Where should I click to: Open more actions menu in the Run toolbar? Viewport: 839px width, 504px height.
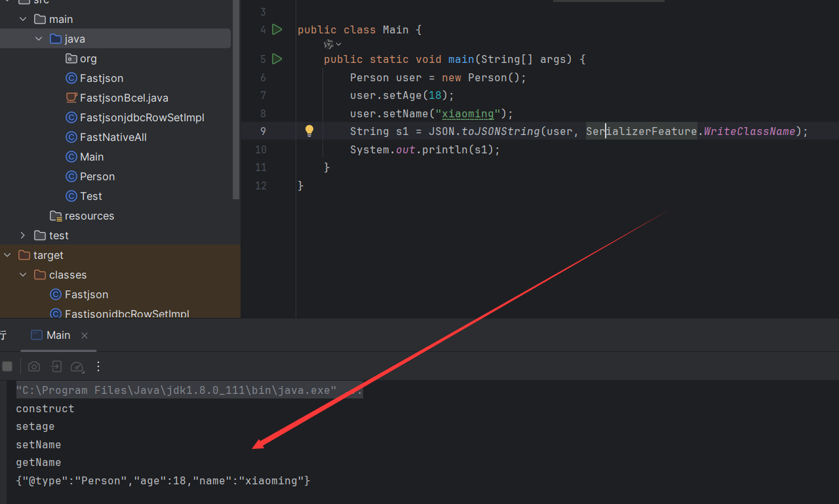tap(98, 366)
